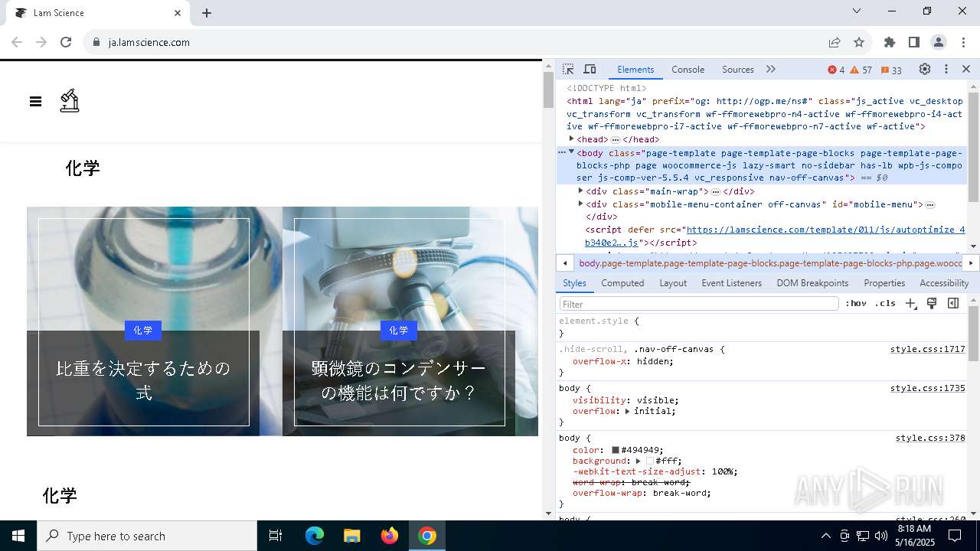
Task: Close the Lam Science tab
Action: point(178,13)
